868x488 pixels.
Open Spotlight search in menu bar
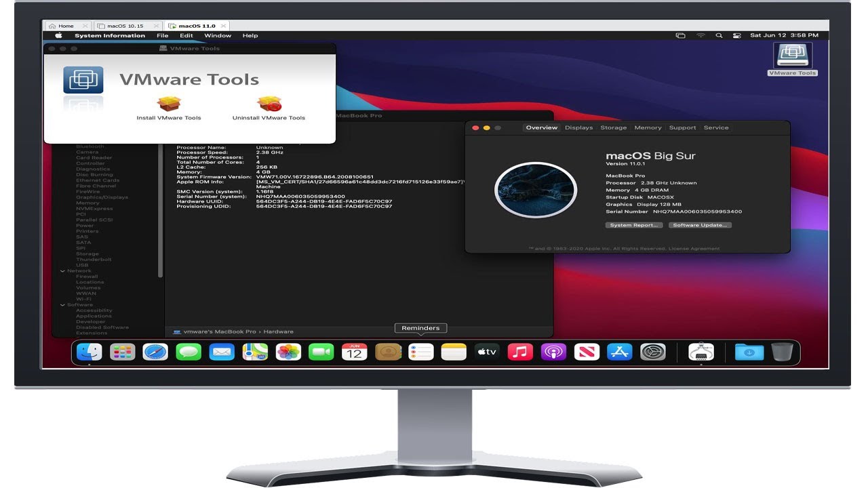[x=719, y=35]
